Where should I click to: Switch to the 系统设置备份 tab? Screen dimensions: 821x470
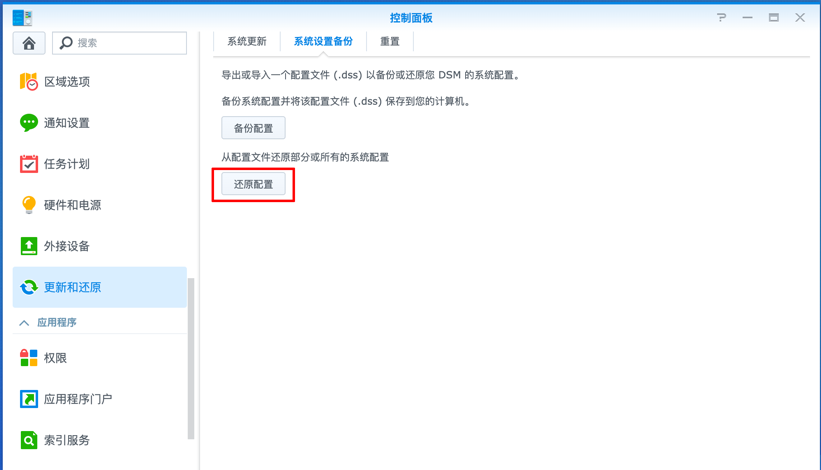(x=323, y=41)
